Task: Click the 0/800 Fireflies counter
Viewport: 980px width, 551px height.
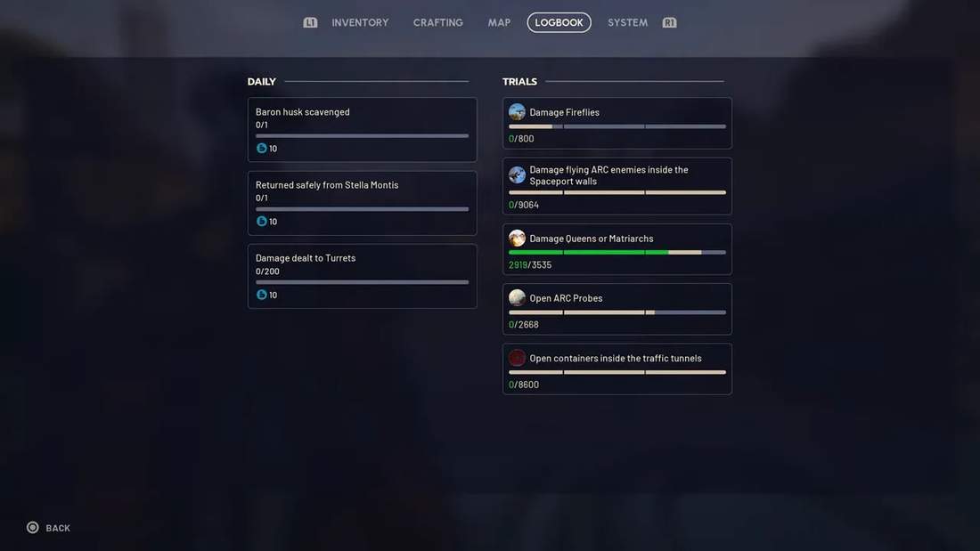Action: (x=521, y=139)
